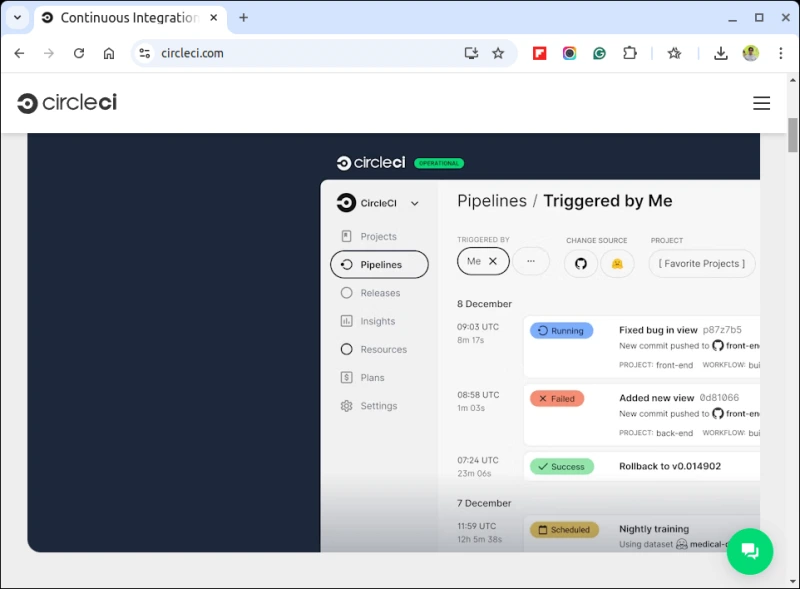Install the page as an app

pos(471,53)
